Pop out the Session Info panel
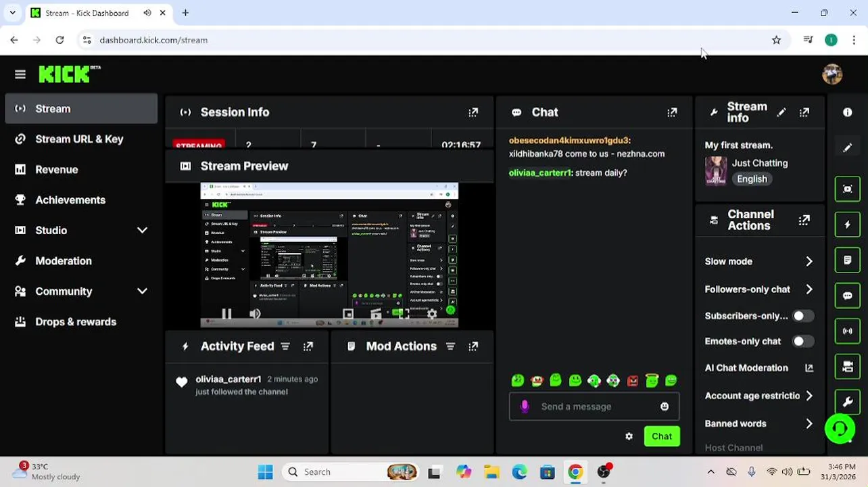 click(x=473, y=112)
